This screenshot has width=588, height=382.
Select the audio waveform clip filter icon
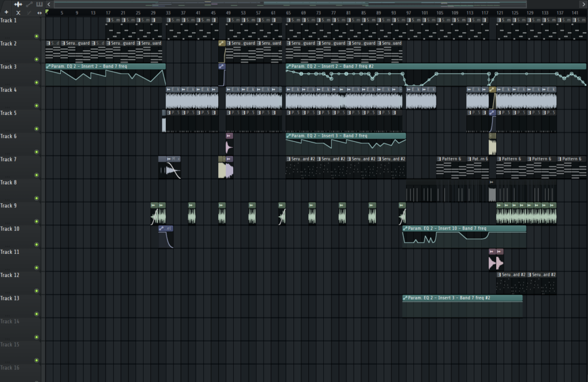click(x=18, y=5)
